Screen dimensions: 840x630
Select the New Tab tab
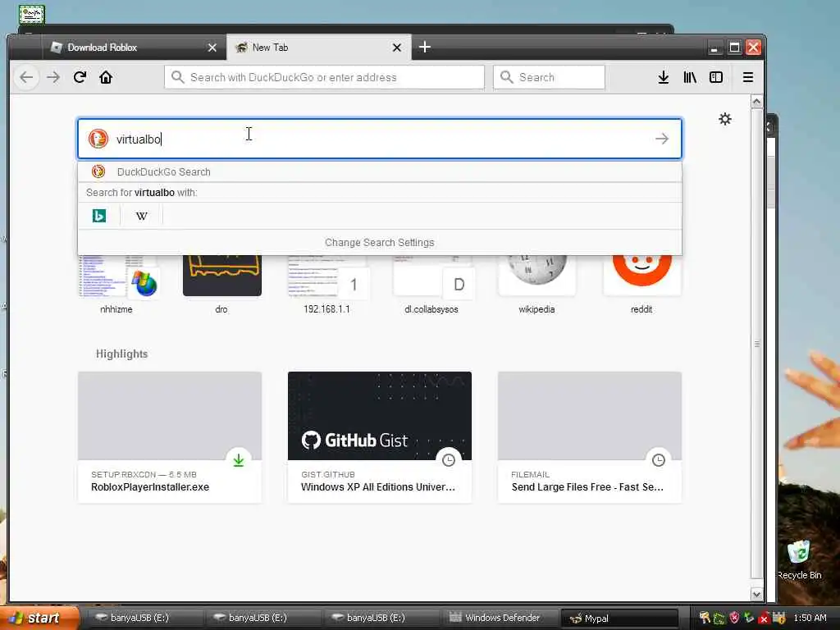click(319, 48)
